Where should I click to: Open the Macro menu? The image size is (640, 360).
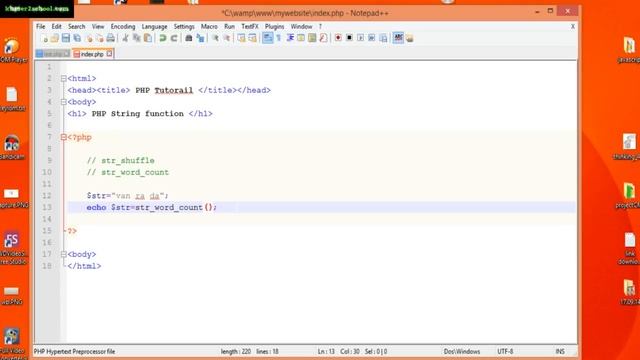pos(209,27)
